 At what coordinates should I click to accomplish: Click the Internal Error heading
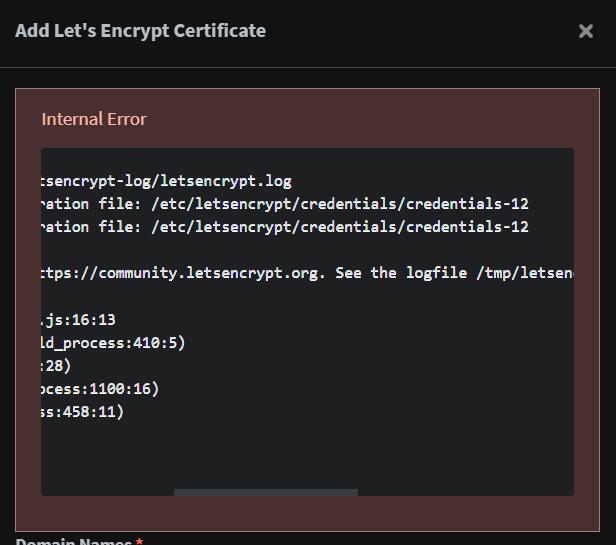[94, 119]
